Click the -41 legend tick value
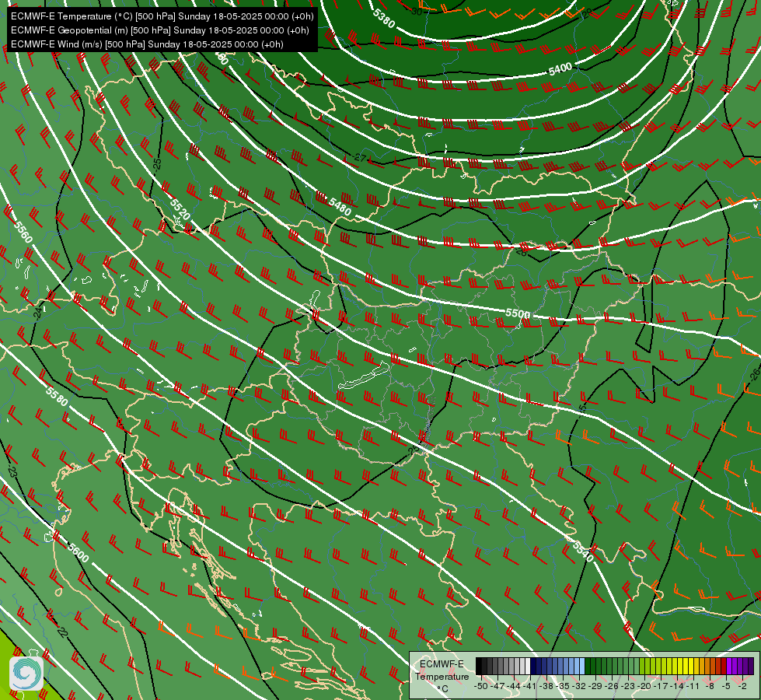Screen dimensions: 761x700 [529, 686]
